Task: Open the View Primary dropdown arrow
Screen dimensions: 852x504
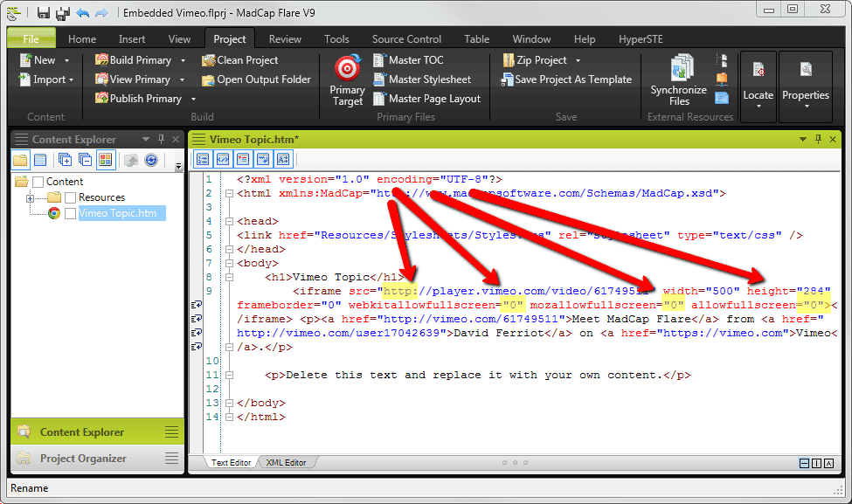Action: click(x=182, y=79)
